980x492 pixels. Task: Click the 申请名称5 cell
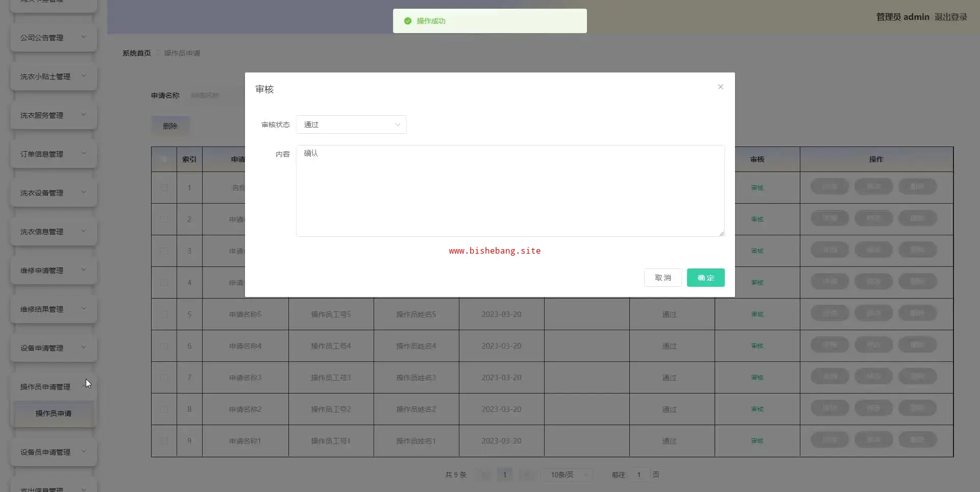pos(246,314)
